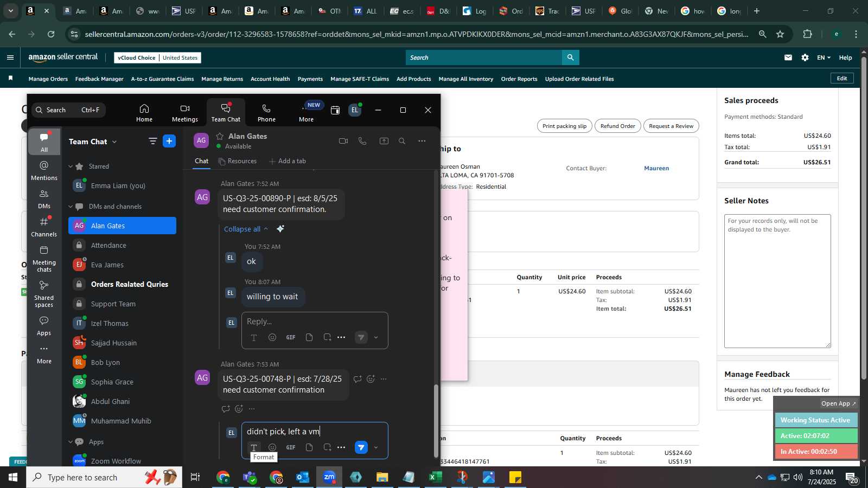Collapse the Apps section in chat list

pyautogui.click(x=71, y=442)
